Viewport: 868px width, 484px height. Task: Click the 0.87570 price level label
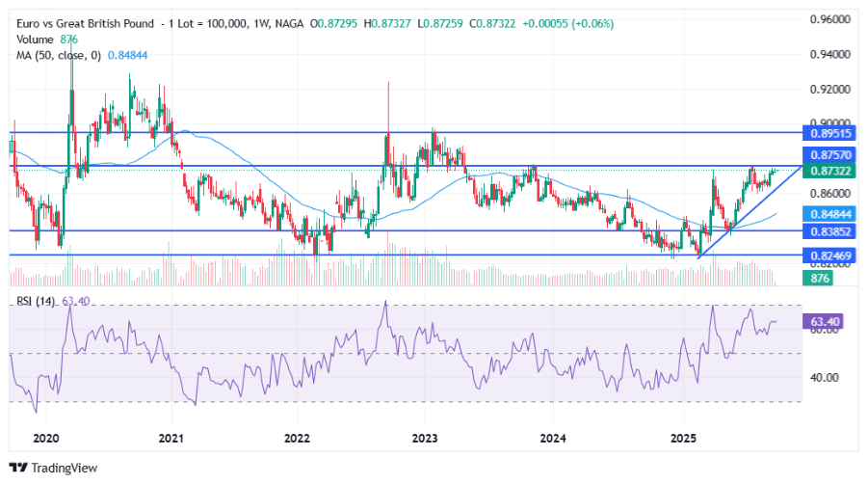coord(830,155)
